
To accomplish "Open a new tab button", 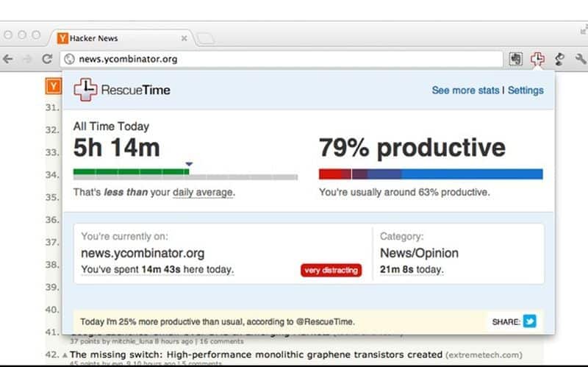I will coord(206,39).
